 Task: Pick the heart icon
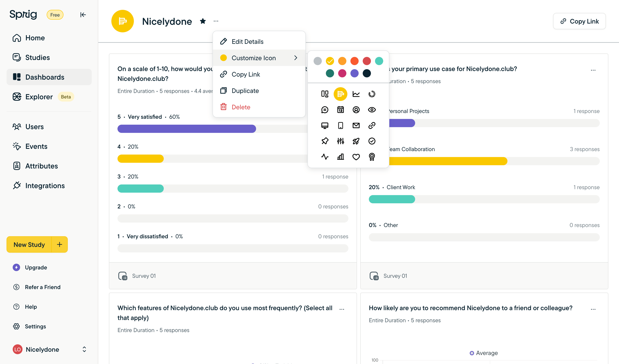[356, 157]
